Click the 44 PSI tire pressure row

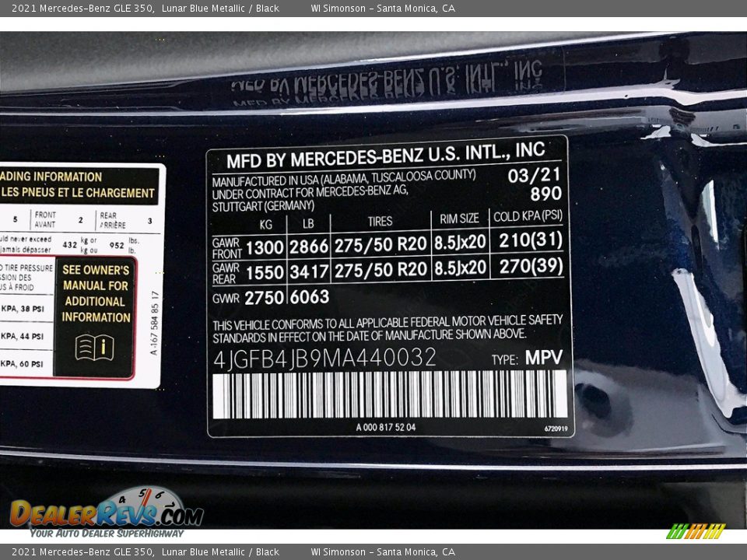point(23,336)
